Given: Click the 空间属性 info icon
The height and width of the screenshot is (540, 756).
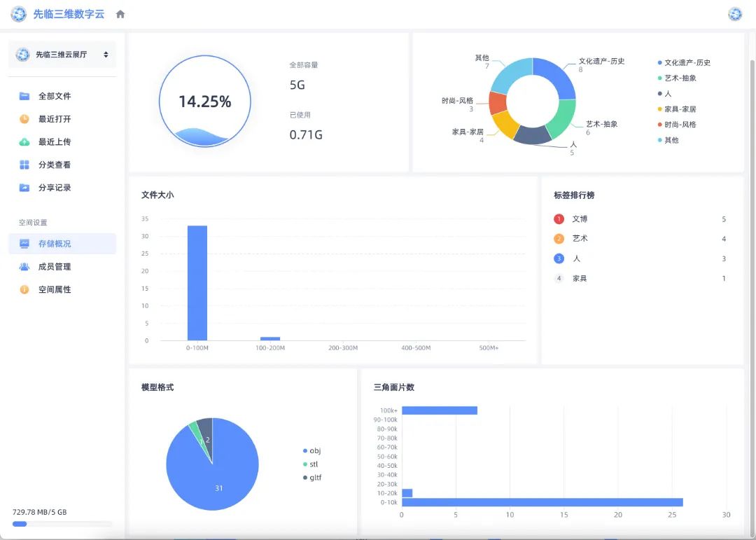Looking at the screenshot, I should (24, 289).
